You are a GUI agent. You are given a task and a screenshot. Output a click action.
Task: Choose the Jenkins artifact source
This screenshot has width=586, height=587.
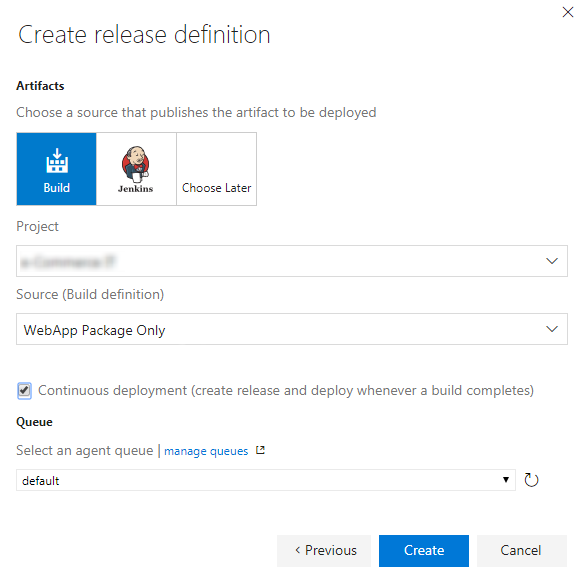tap(136, 169)
